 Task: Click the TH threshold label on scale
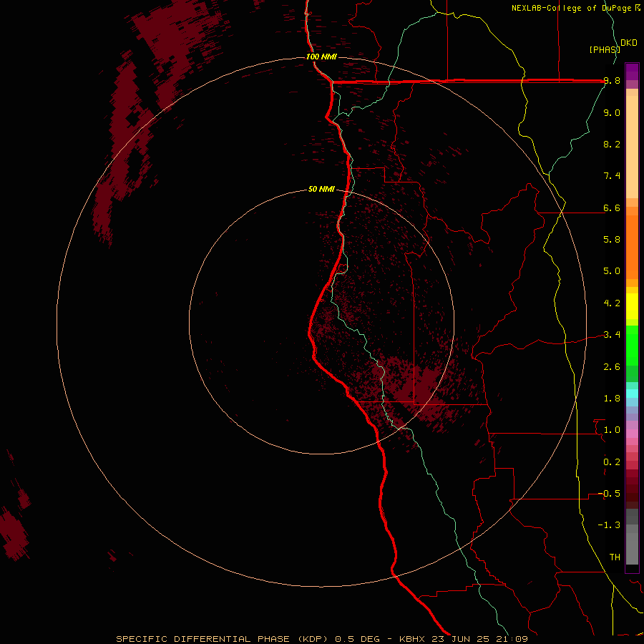[615, 557]
